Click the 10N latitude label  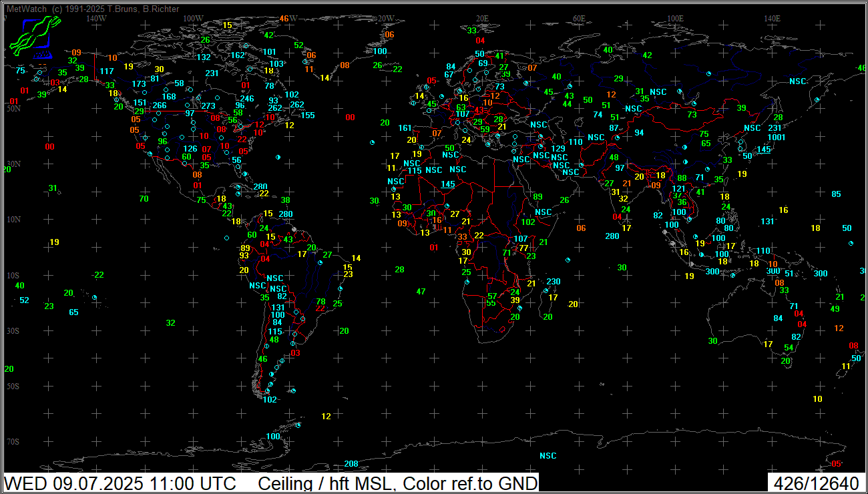pos(14,219)
